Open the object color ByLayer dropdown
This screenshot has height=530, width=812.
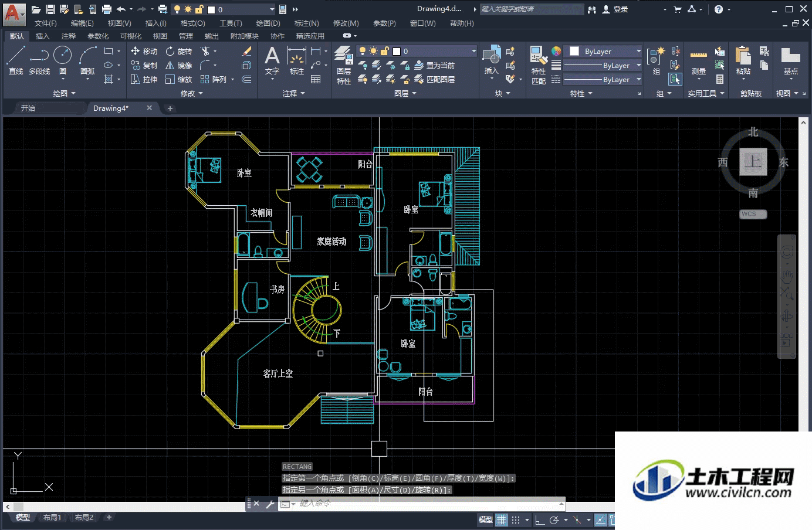pyautogui.click(x=639, y=51)
